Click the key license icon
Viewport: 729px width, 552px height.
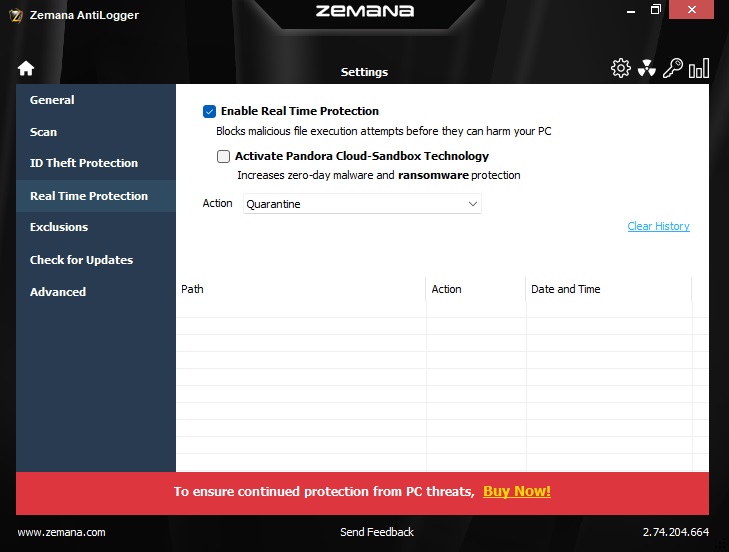pos(673,68)
